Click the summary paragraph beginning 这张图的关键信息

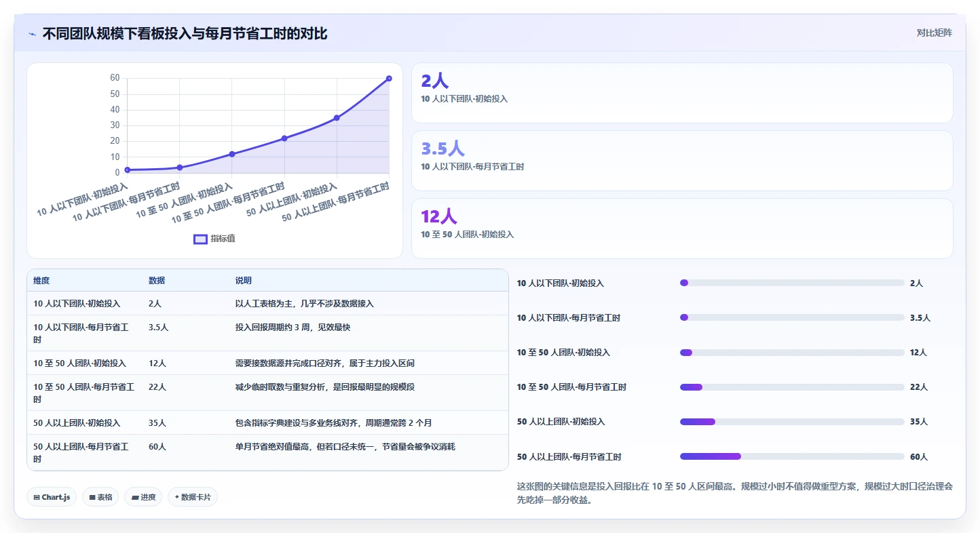tap(735, 493)
